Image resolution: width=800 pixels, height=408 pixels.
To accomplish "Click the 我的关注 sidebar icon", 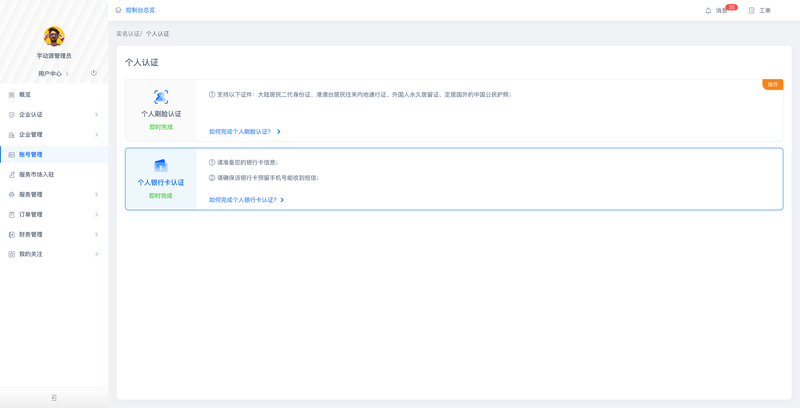I will (x=12, y=254).
